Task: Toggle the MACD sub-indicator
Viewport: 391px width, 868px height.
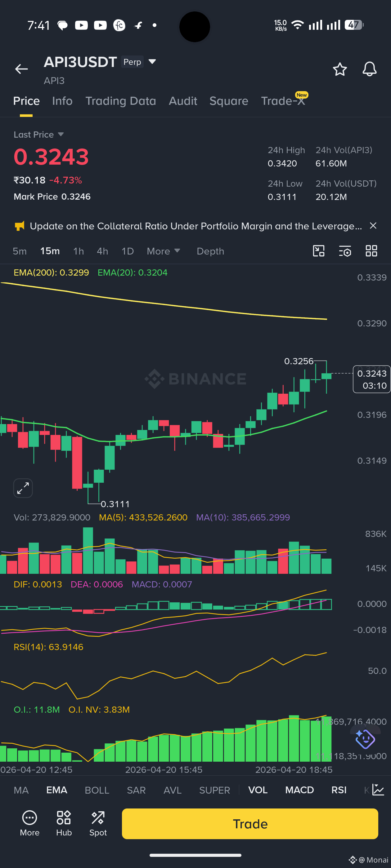Action: click(299, 790)
